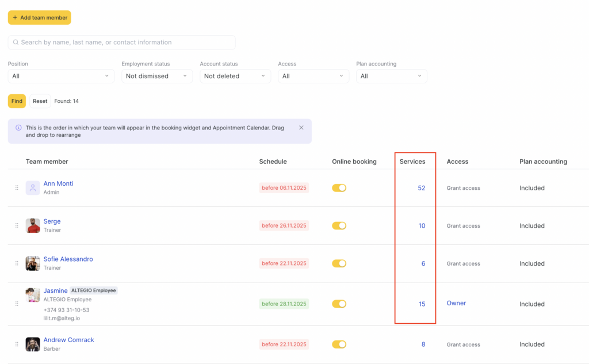
Task: Toggle online booking for Serge
Action: pos(339,226)
